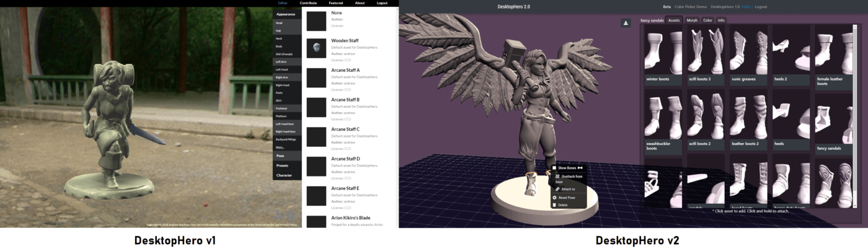Click the trash icon beside Delete
This screenshot has width=868, height=249.
click(x=554, y=205)
